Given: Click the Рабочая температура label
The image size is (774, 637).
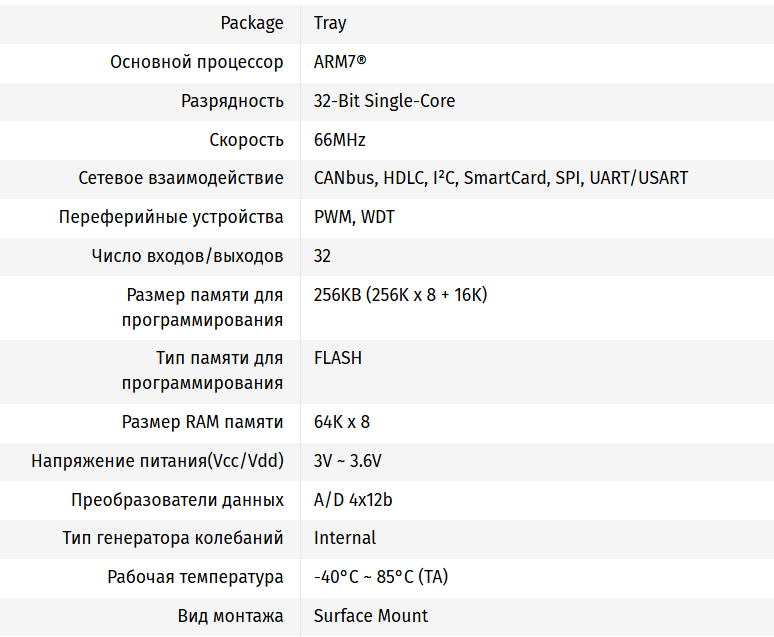Looking at the screenshot, I should pos(195,577).
